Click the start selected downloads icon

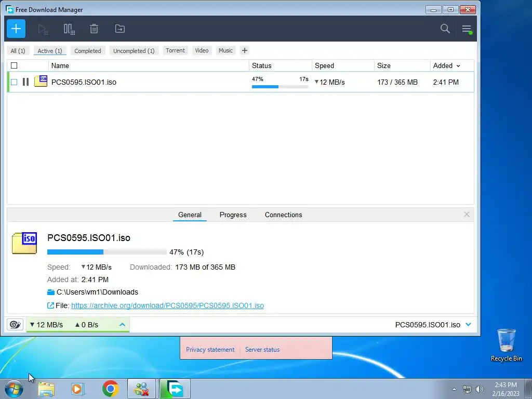[43, 29]
